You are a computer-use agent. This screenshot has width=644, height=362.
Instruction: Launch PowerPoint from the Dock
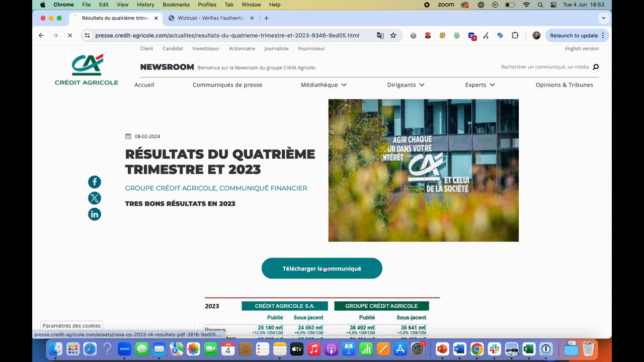[442, 348]
